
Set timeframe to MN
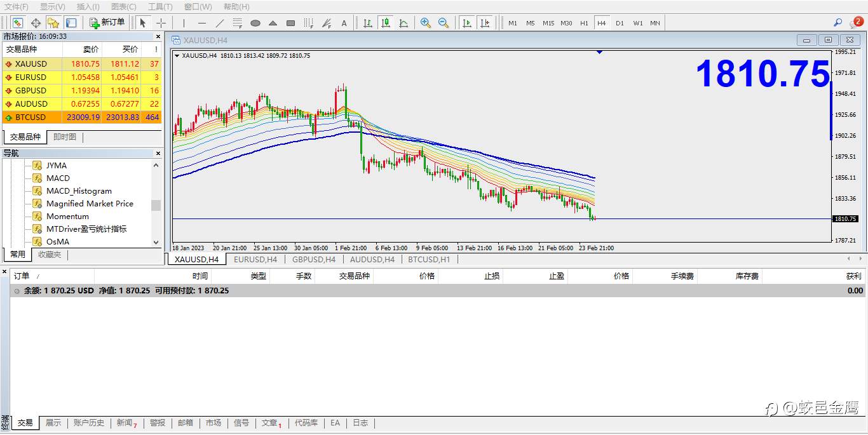[x=655, y=23]
